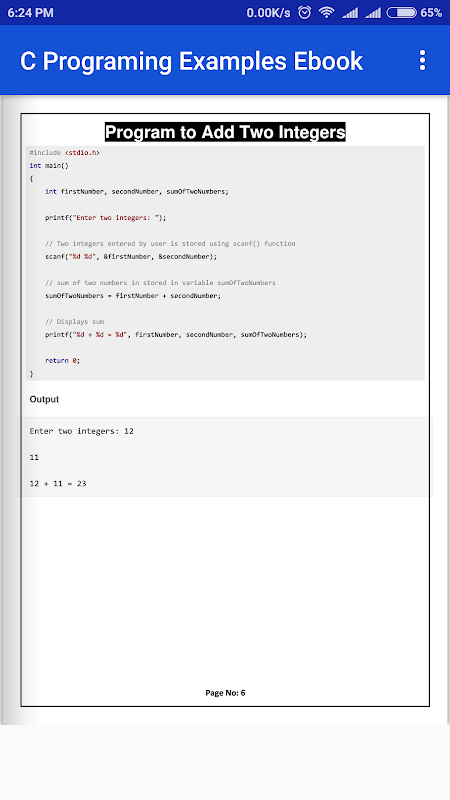Tap the 12 + 11 = 23 result line
The image size is (450, 800).
pyautogui.click(x=58, y=483)
